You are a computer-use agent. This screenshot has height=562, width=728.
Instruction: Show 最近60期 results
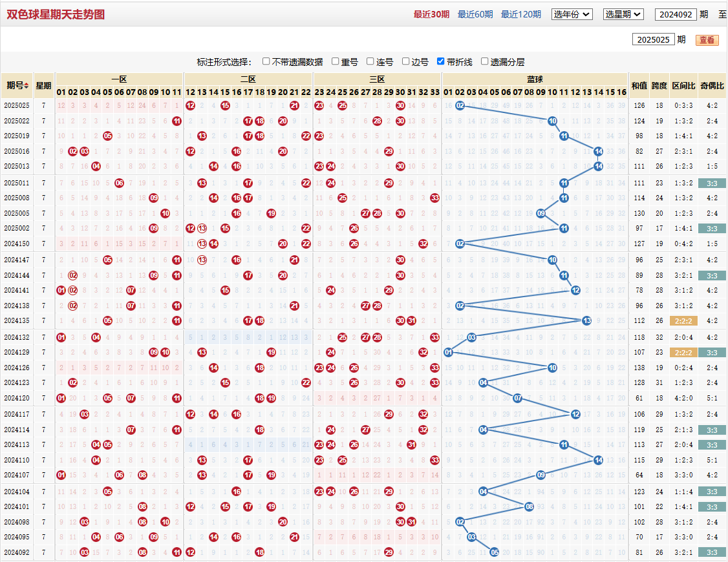pyautogui.click(x=475, y=14)
